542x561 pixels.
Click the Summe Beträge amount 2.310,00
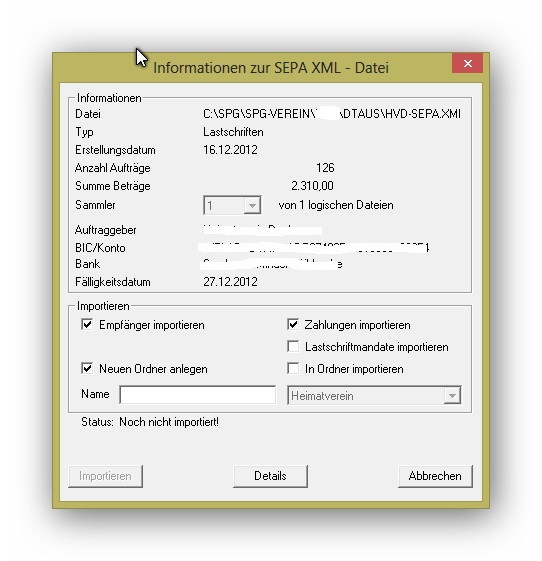312,186
